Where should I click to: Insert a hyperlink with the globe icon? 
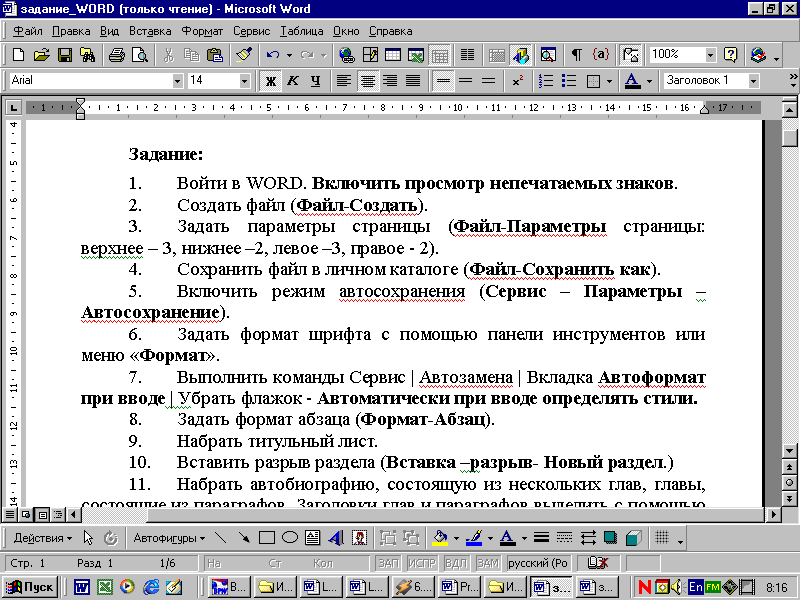pyautogui.click(x=347, y=55)
